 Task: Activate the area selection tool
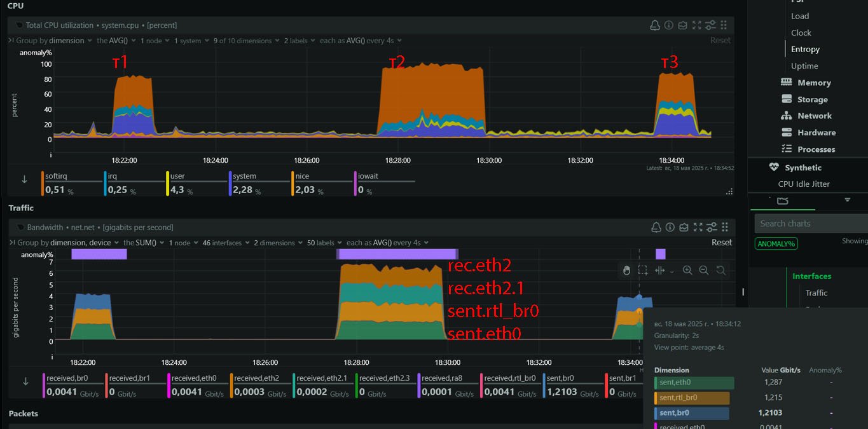pos(643,270)
